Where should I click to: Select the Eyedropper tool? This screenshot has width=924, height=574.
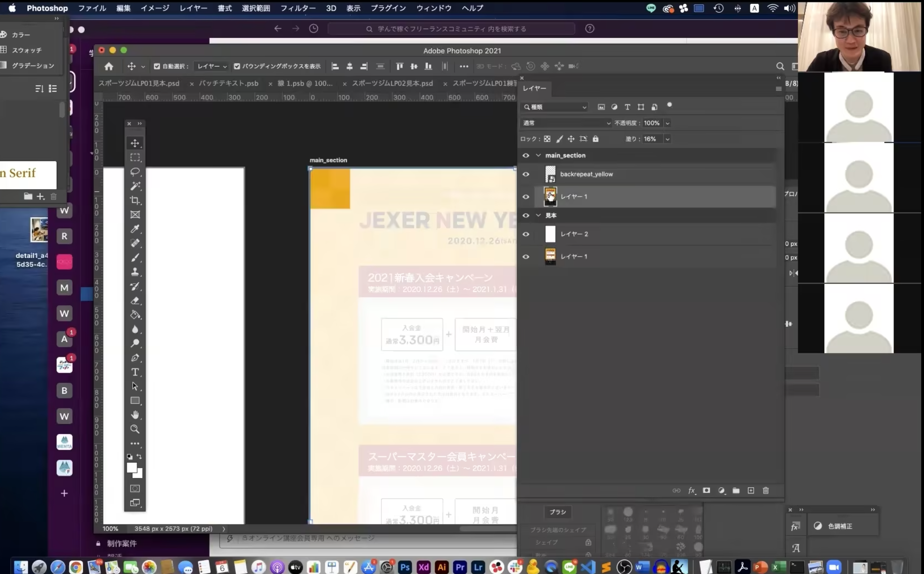pos(135,229)
